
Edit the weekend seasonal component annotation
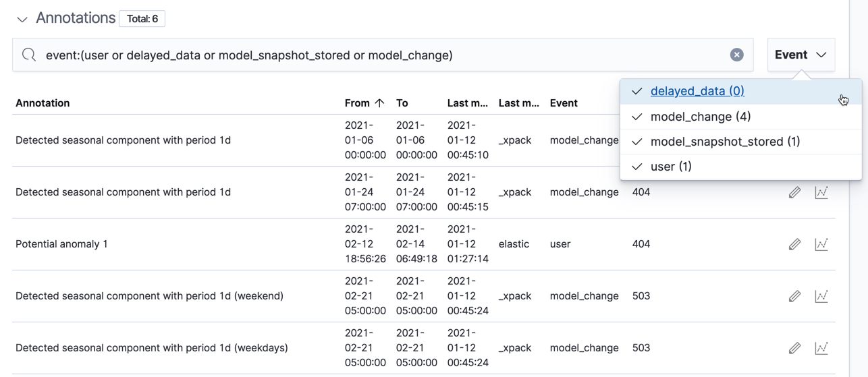(794, 296)
